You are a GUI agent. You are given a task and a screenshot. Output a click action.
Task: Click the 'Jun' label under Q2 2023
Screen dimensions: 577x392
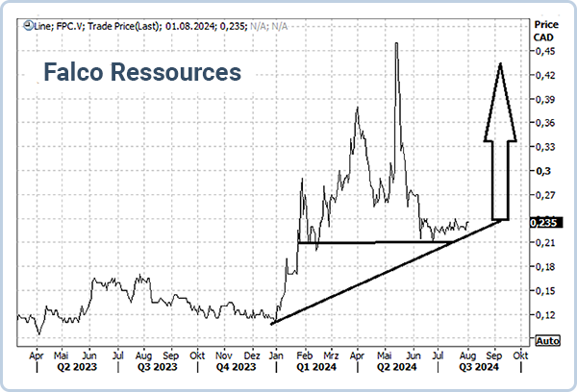(x=89, y=355)
